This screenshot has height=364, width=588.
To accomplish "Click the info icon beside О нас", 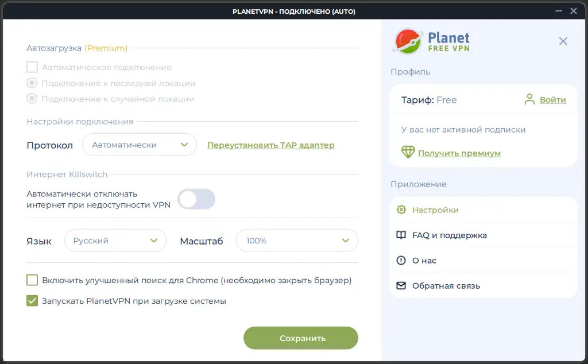I will (401, 260).
